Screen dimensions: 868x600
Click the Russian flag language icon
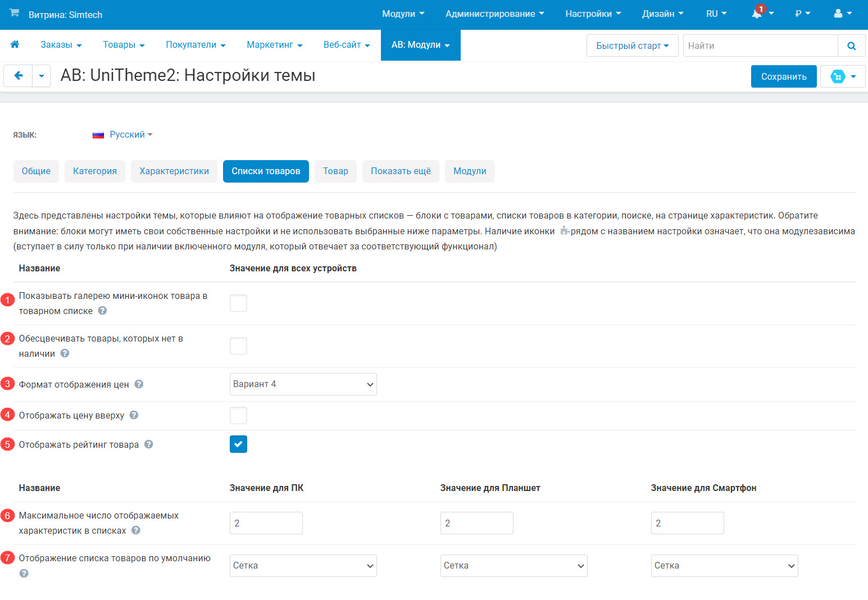(98, 135)
